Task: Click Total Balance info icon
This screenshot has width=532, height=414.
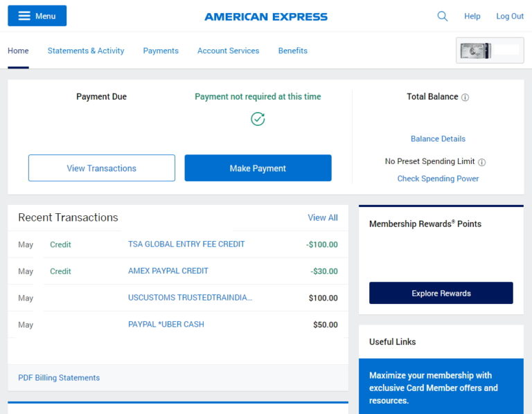Action: 465,98
